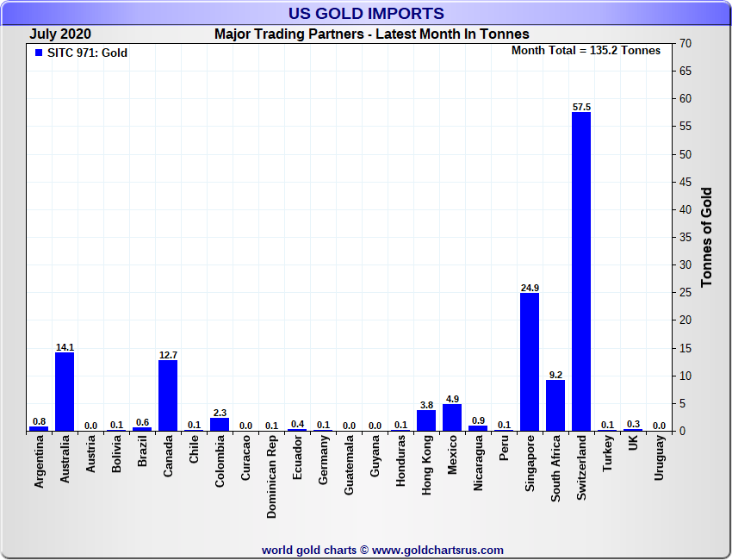Viewport: 732px width, 560px height.
Task: Click the Australia bar labeled 14.1
Action: point(65,392)
